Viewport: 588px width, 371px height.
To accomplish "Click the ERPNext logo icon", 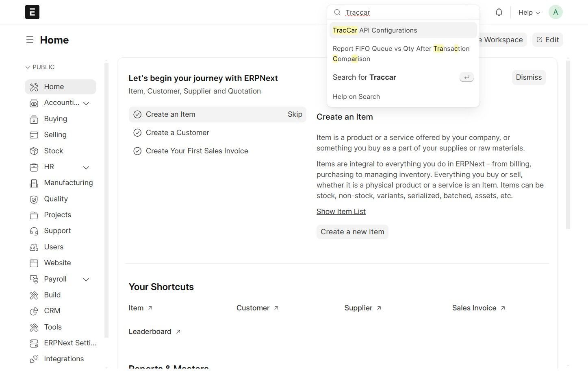I will (x=32, y=12).
